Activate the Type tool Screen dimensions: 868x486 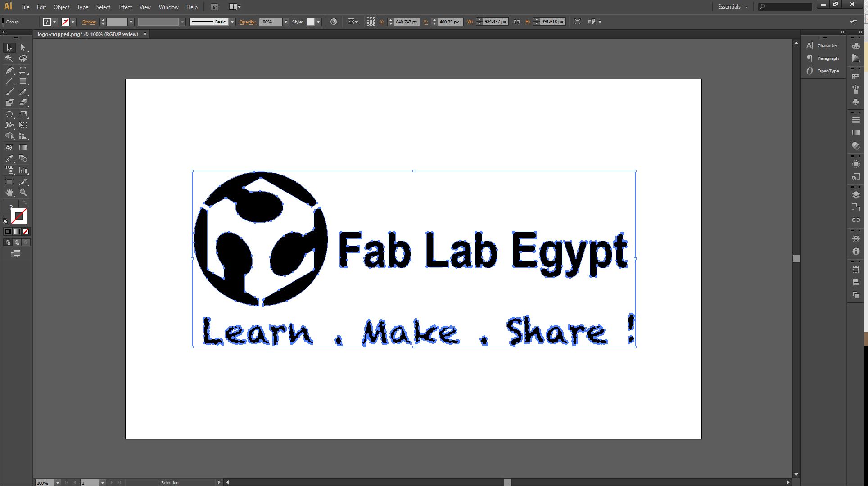tap(23, 70)
